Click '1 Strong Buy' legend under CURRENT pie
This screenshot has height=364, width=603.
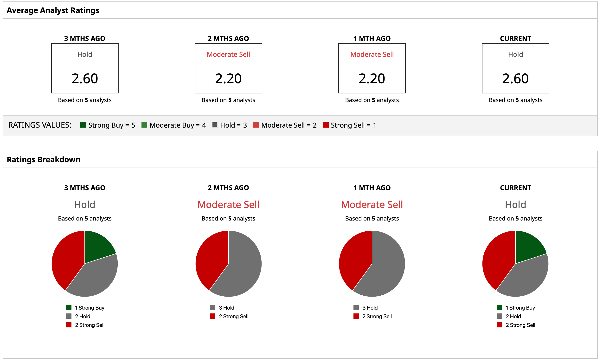coord(520,308)
